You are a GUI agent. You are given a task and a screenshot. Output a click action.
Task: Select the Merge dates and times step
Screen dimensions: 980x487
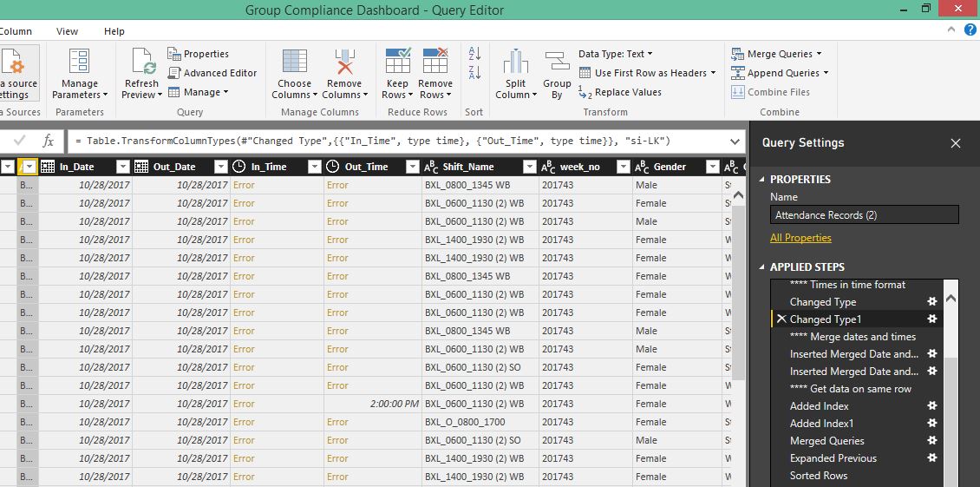pyautogui.click(x=853, y=337)
